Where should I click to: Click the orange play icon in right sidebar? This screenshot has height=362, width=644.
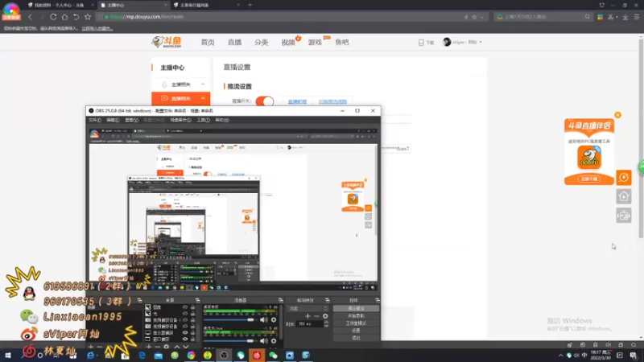(x=623, y=177)
